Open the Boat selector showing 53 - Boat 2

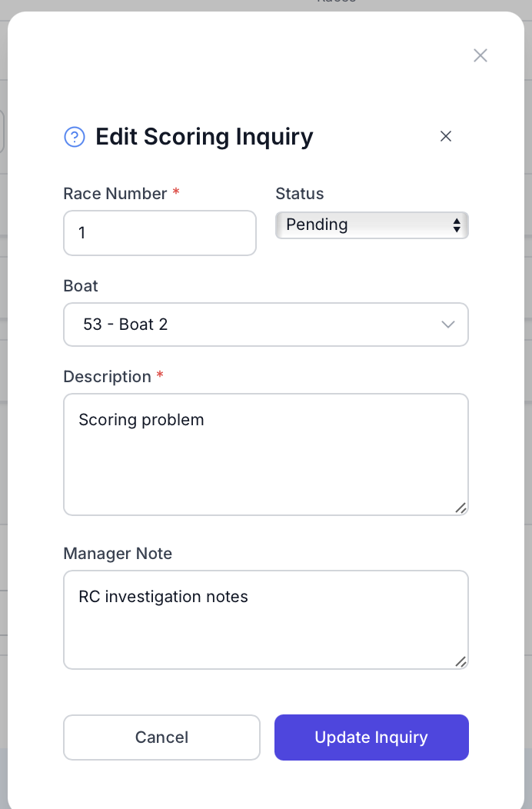click(x=254, y=325)
